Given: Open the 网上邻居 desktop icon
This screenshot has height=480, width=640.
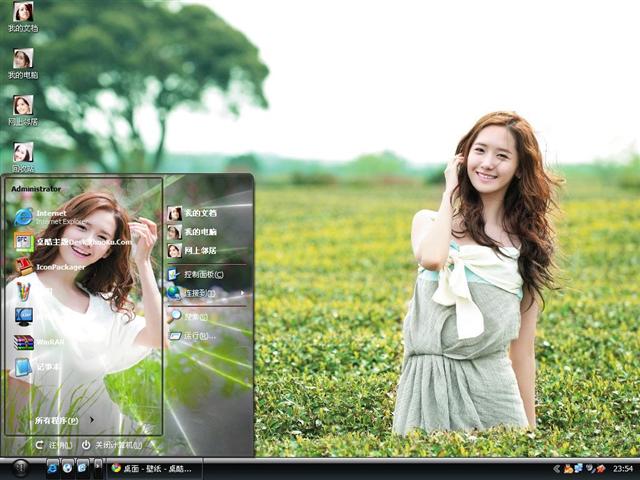Looking at the screenshot, I should (x=23, y=111).
